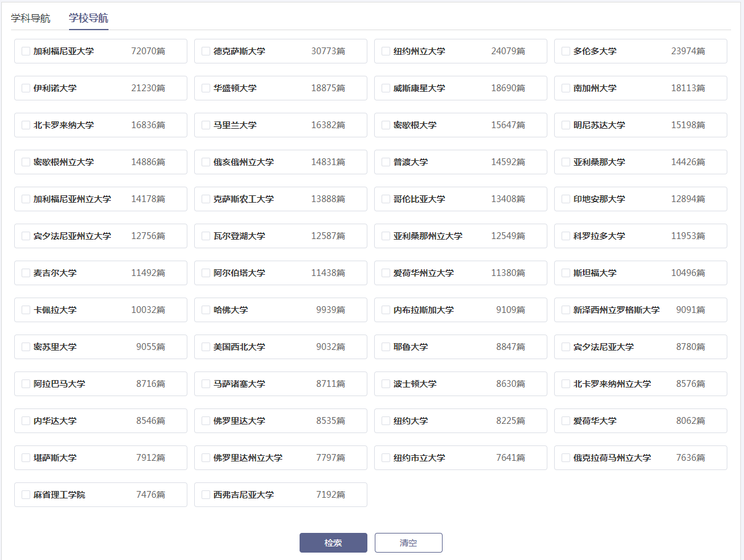Click the 密歇根大学 school label
Image resolution: width=744 pixels, height=560 pixels.
(x=415, y=125)
